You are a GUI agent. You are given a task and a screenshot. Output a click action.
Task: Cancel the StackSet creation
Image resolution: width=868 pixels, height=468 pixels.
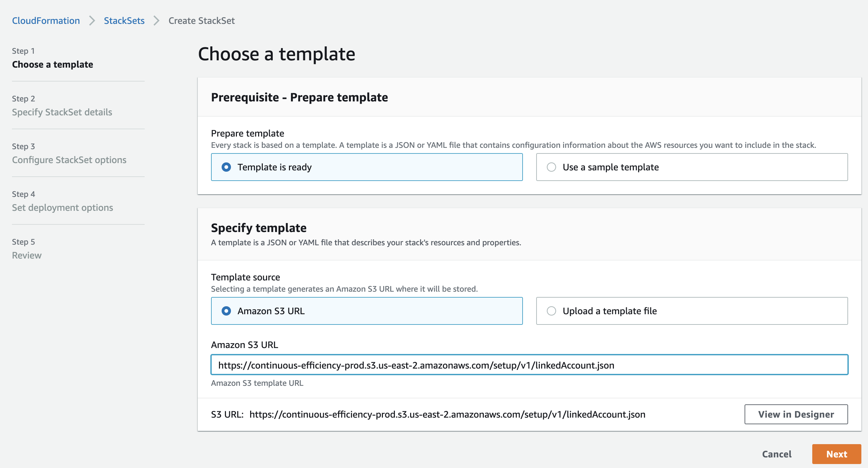coord(777,454)
